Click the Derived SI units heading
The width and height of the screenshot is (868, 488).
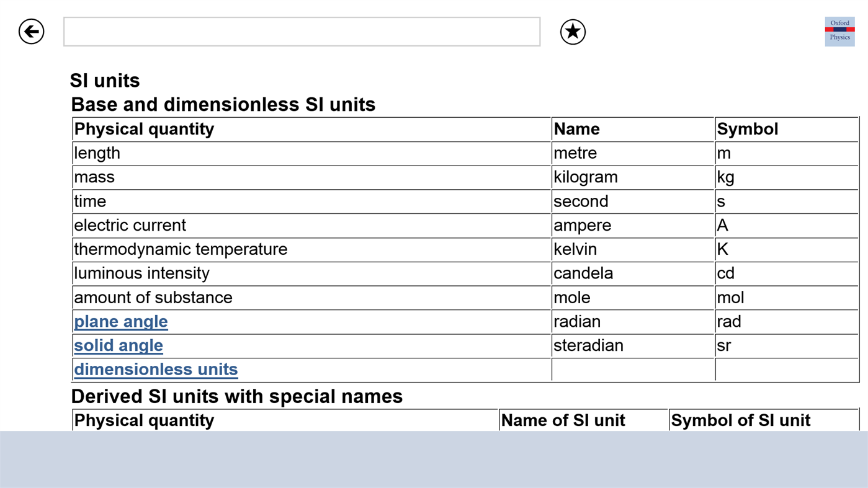[x=236, y=396]
